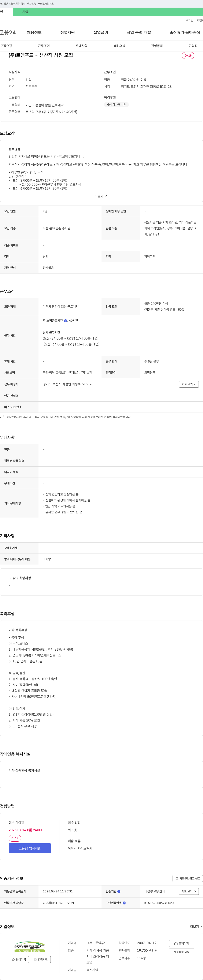Screen dimensions: 203x980
Task: Click the 로뎀푸드 company logo
Action: coord(30,947)
